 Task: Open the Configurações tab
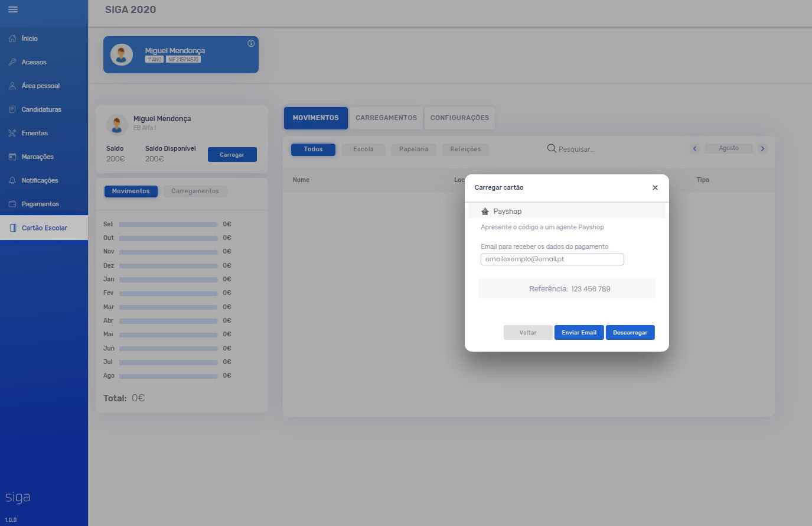459,118
